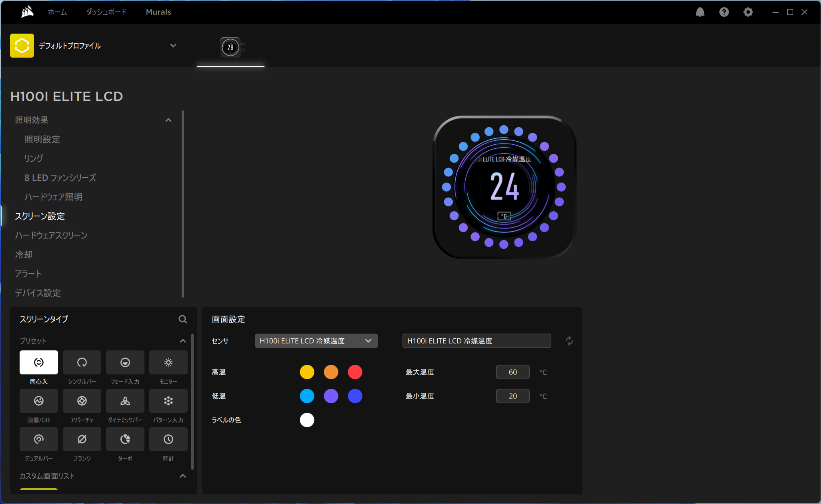Collapse the 照明効果 section
821x504 pixels.
[x=168, y=120]
